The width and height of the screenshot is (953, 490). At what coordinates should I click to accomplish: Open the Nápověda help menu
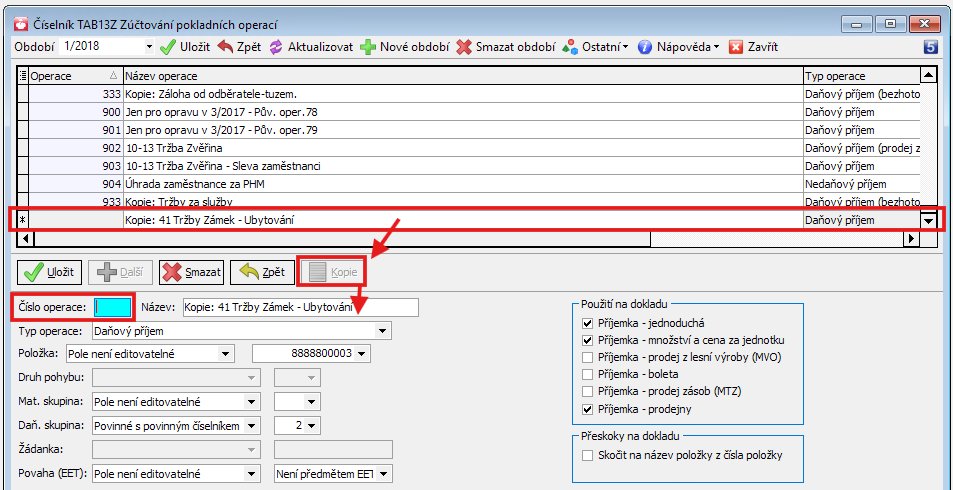tap(645, 47)
